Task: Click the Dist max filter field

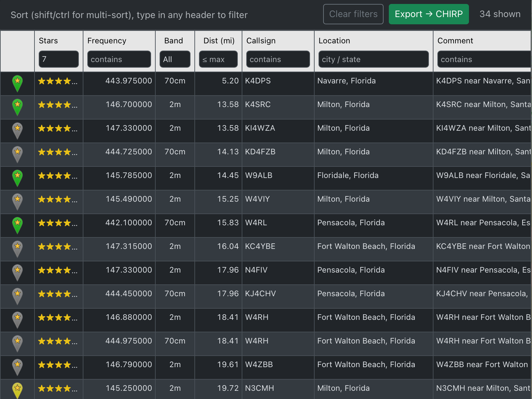Action: [x=218, y=59]
